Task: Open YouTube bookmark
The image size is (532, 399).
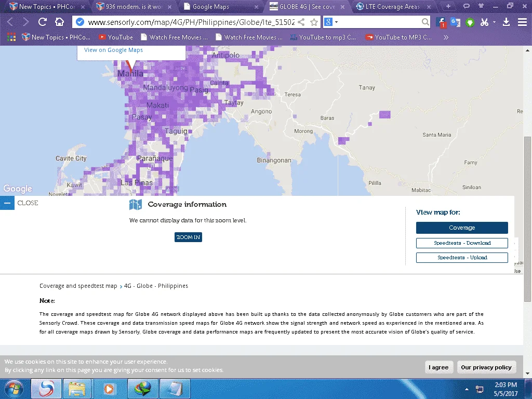Action: [x=116, y=37]
